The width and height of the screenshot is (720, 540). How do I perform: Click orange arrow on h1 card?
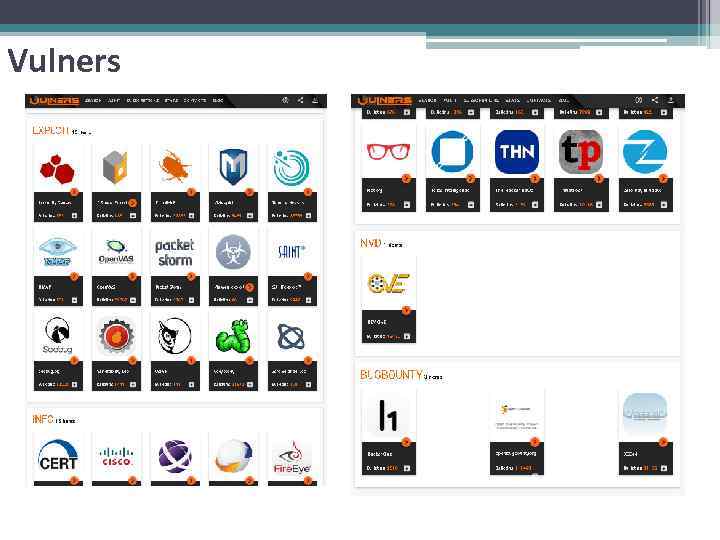pyautogui.click(x=406, y=442)
